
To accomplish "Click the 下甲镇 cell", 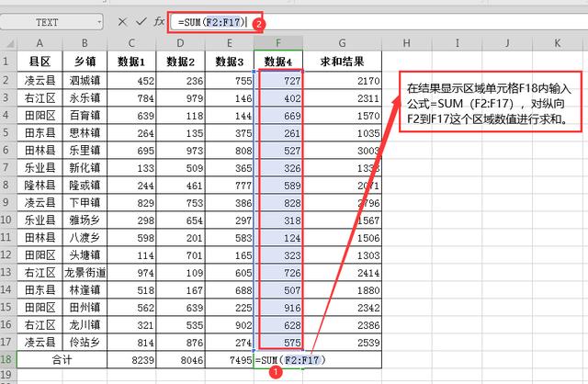I will 85,202.
